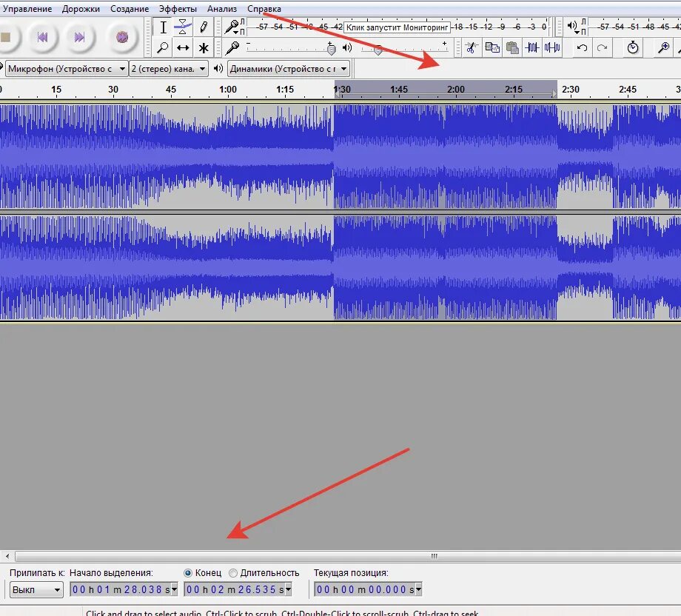Select the Draw pencil tool
This screenshot has width=681, height=616.
click(204, 27)
